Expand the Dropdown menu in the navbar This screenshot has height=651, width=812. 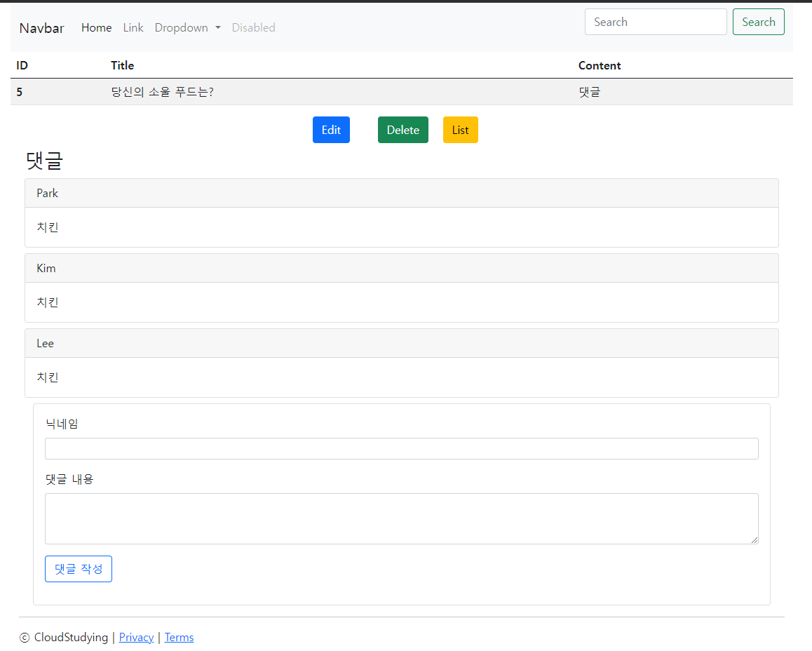(x=187, y=28)
